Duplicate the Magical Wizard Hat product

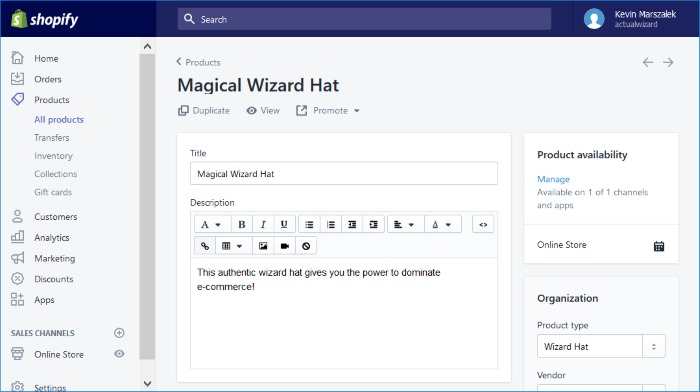[x=204, y=110]
